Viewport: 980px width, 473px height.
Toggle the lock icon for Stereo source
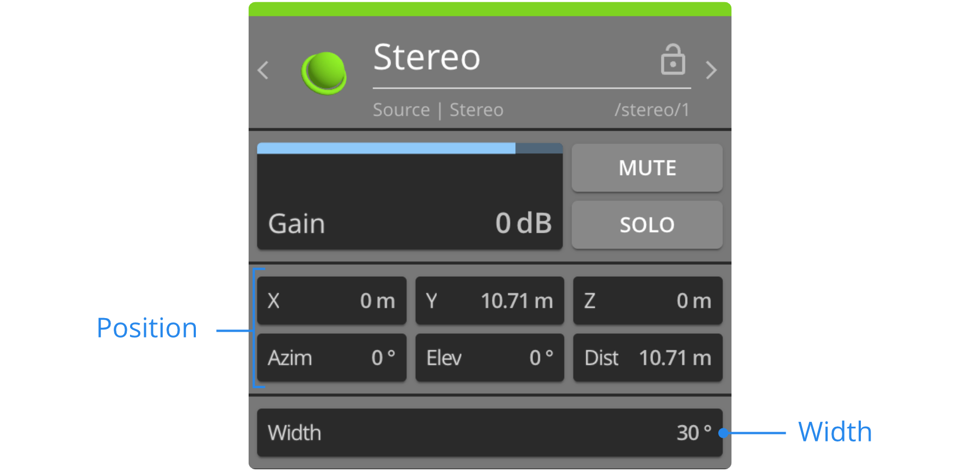click(673, 59)
